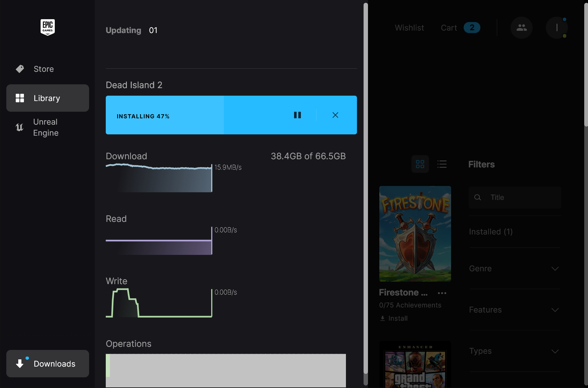Expand the Genre filter
588x388 pixels.
click(x=515, y=269)
